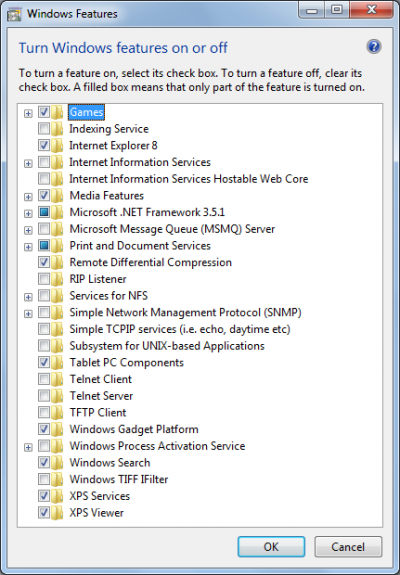Uncheck the XPS Viewer checkbox
This screenshot has width=400, height=575.
[44, 512]
